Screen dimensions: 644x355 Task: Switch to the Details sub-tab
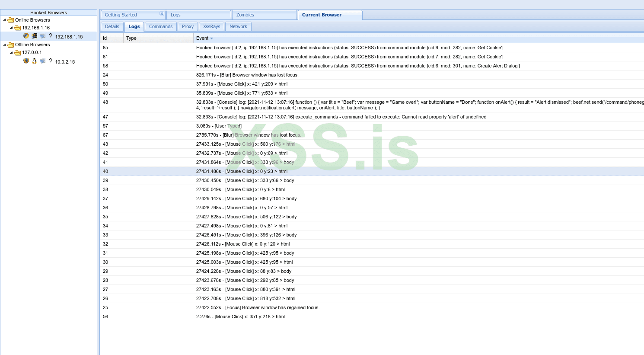pos(112,26)
